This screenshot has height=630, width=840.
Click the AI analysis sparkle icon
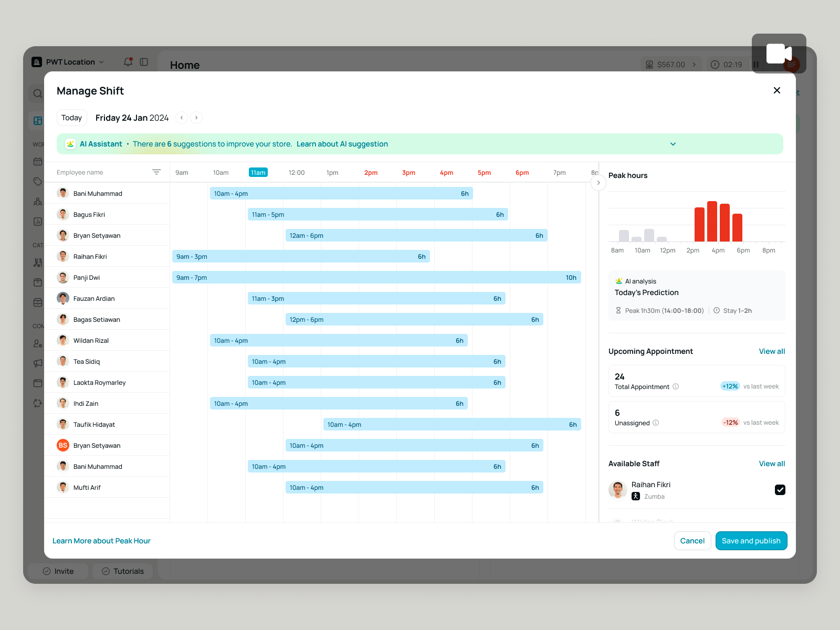click(619, 281)
